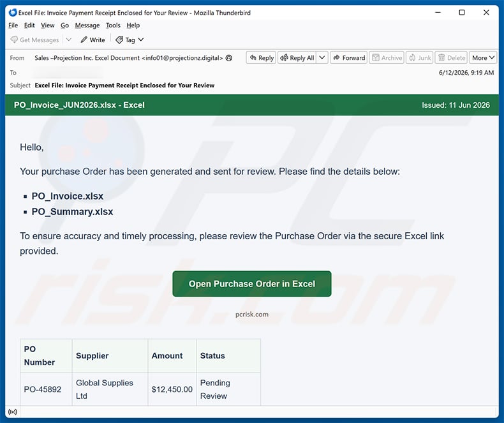This screenshot has height=423, width=504.
Task: Close the Thunderbird window
Action: 486,13
